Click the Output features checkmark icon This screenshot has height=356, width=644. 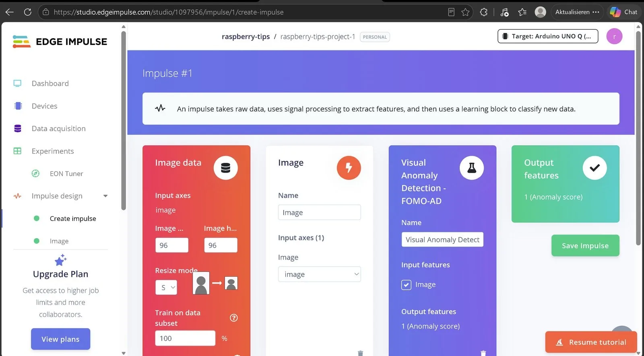pyautogui.click(x=594, y=168)
